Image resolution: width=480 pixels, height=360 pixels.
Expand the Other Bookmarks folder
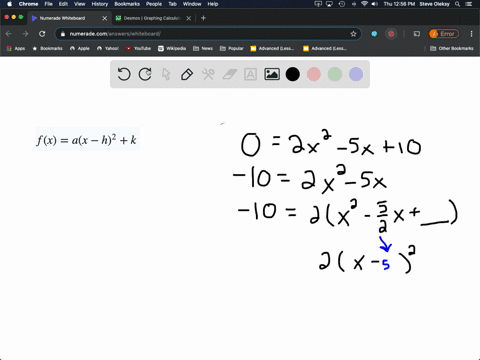(x=452, y=48)
